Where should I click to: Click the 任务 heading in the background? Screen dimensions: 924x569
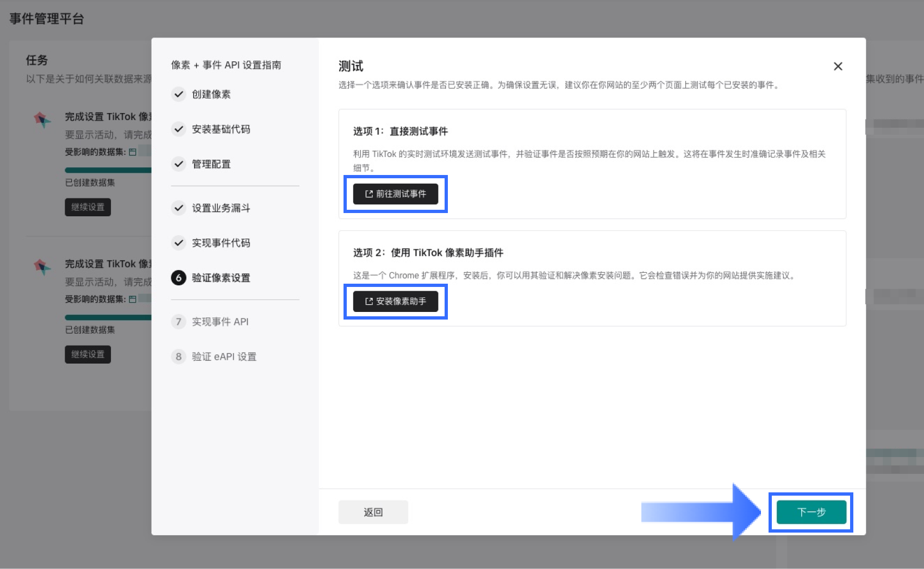(37, 60)
